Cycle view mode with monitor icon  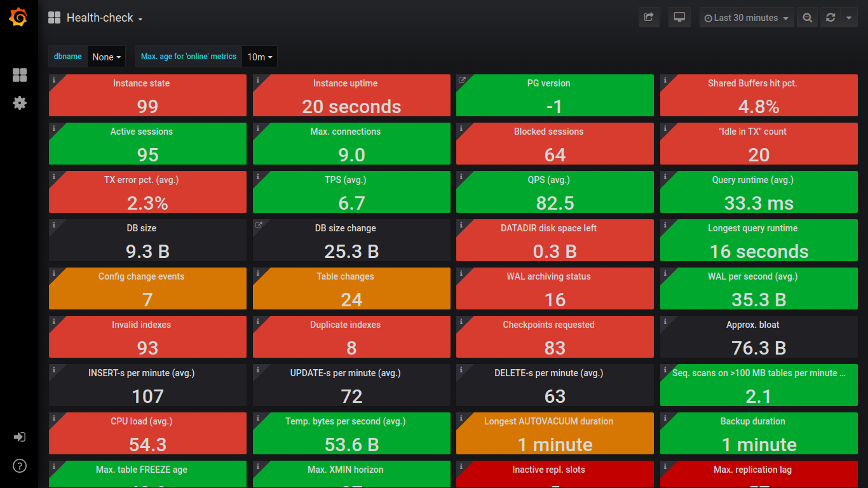(x=679, y=18)
